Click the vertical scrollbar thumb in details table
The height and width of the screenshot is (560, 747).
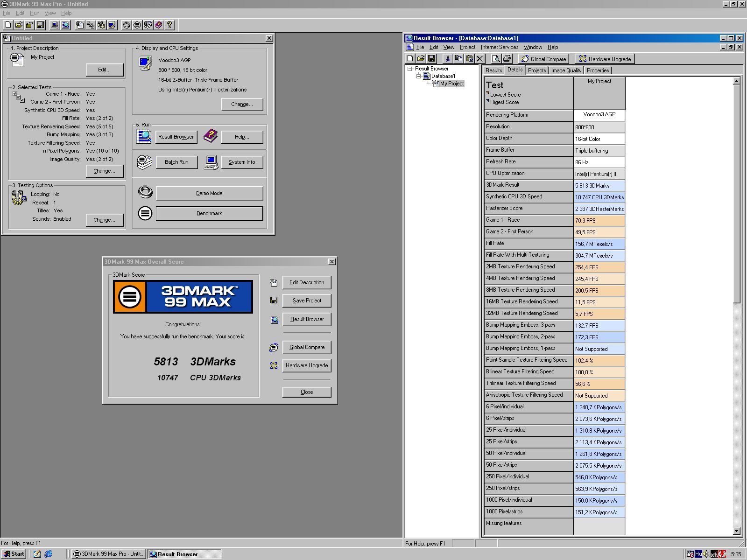coord(737,194)
